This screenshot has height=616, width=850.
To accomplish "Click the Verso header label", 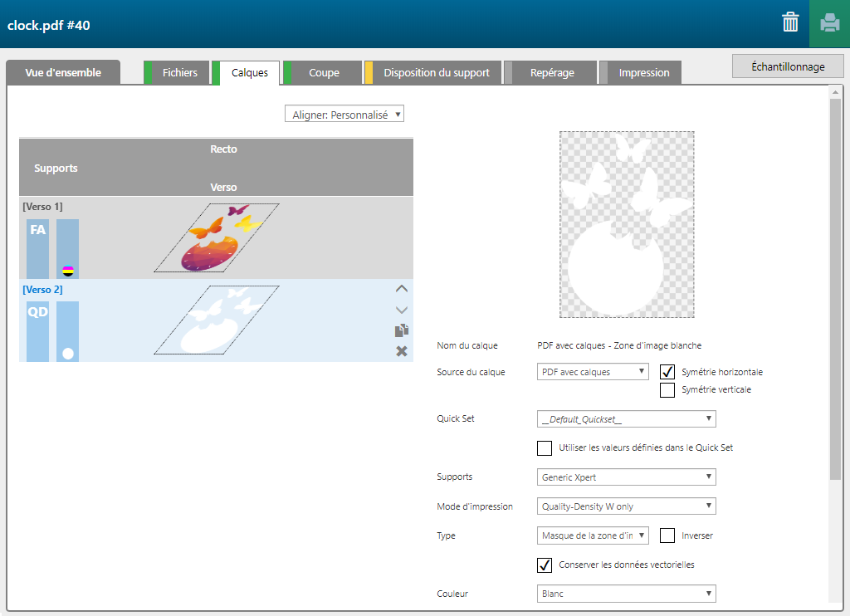I will (x=223, y=187).
